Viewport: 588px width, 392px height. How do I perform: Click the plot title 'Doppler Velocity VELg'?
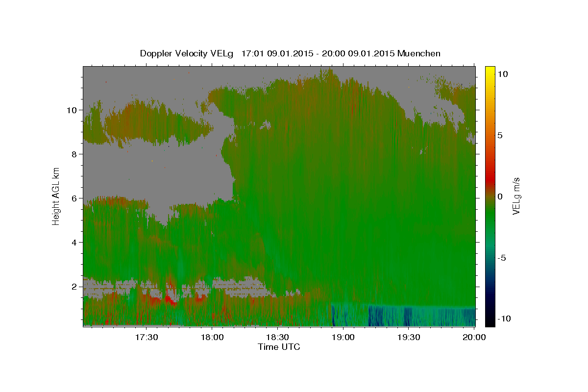tap(186, 53)
